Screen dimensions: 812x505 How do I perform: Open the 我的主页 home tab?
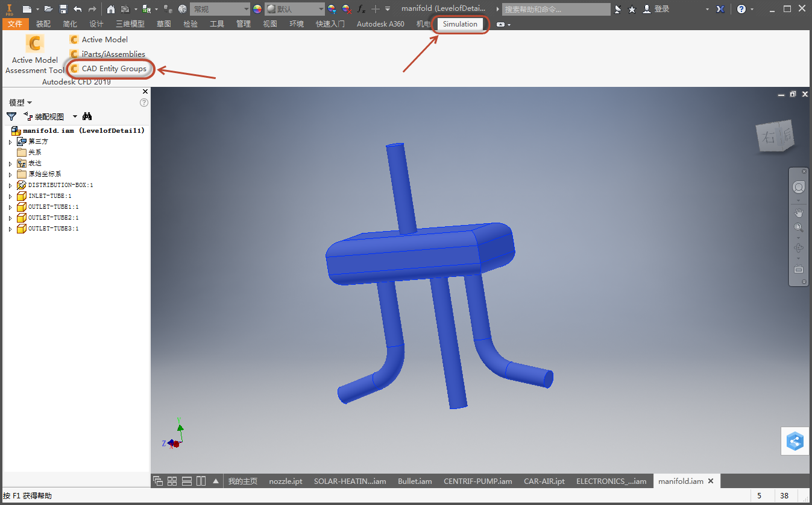[x=243, y=481]
